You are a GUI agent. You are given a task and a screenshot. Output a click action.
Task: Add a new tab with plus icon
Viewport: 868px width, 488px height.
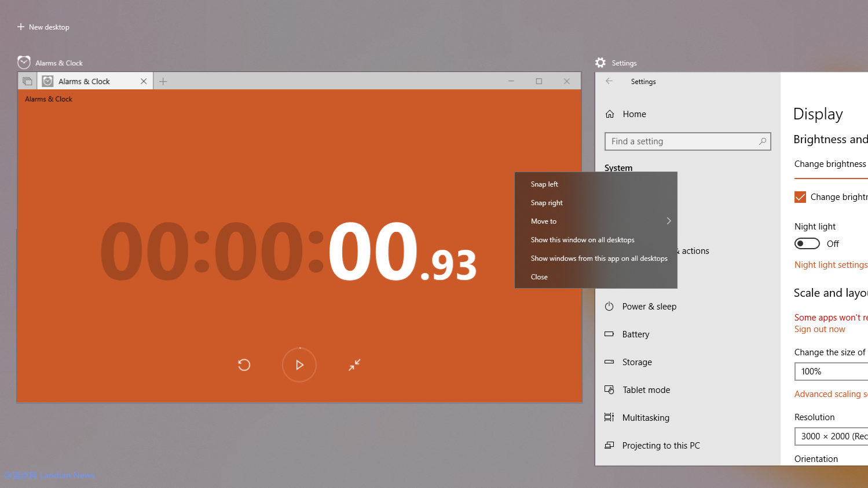click(163, 81)
